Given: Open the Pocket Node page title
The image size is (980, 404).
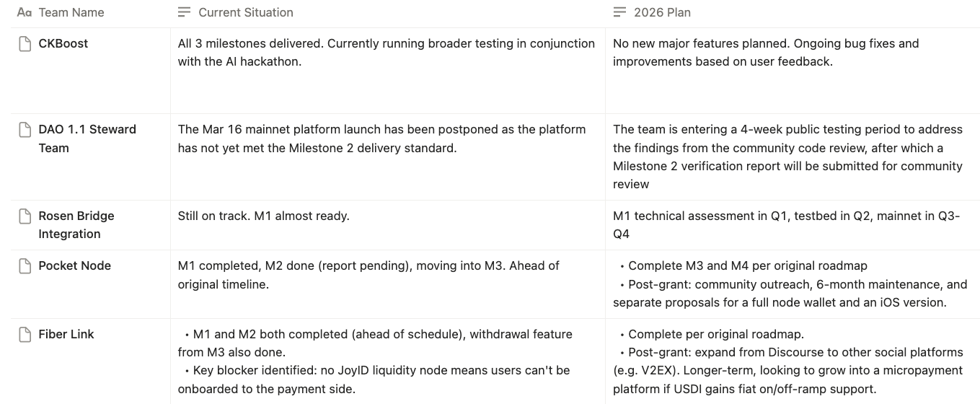Looking at the screenshot, I should pyautogui.click(x=75, y=265).
